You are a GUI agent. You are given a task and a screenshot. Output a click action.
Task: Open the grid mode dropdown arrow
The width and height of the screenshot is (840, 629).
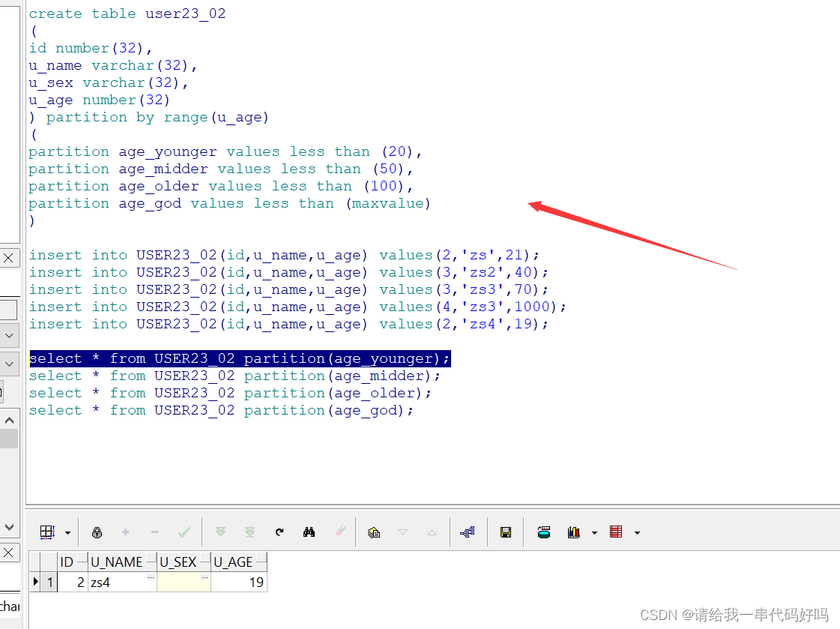pyautogui.click(x=67, y=532)
